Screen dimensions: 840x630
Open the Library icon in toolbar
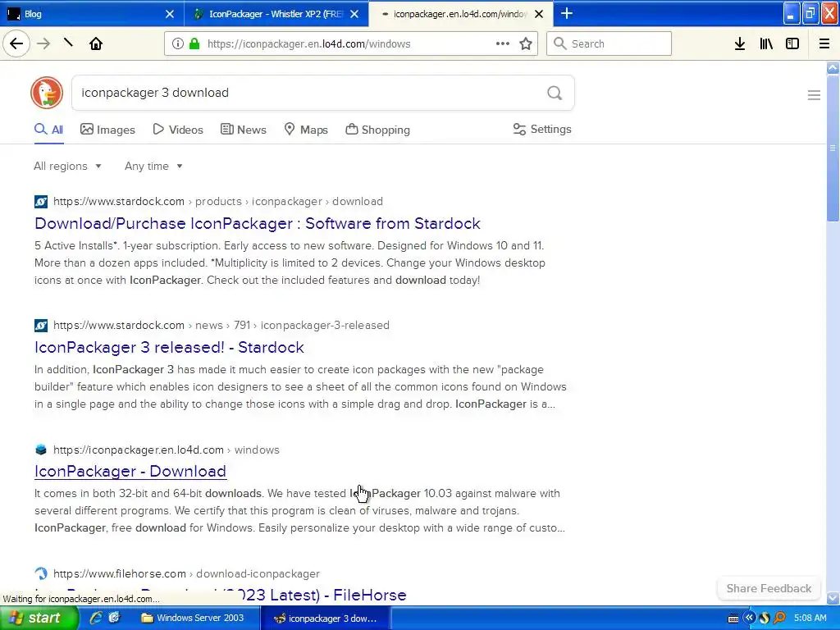[x=766, y=44]
